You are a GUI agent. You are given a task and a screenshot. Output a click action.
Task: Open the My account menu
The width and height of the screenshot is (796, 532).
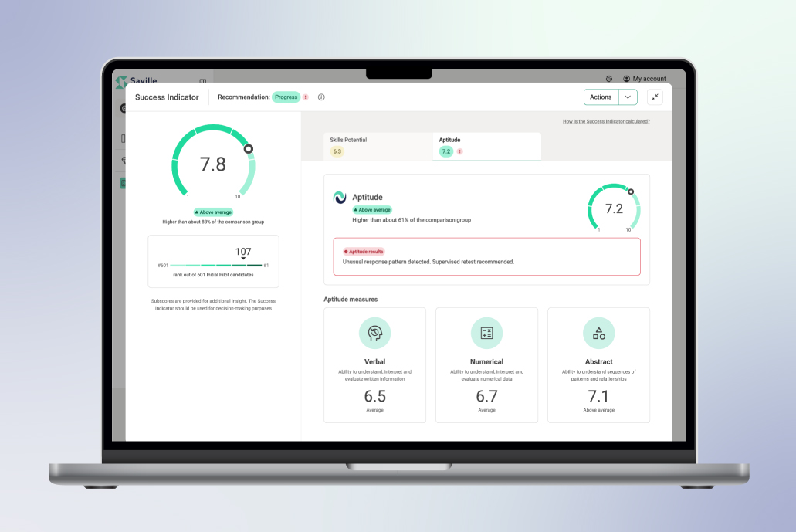(x=644, y=79)
